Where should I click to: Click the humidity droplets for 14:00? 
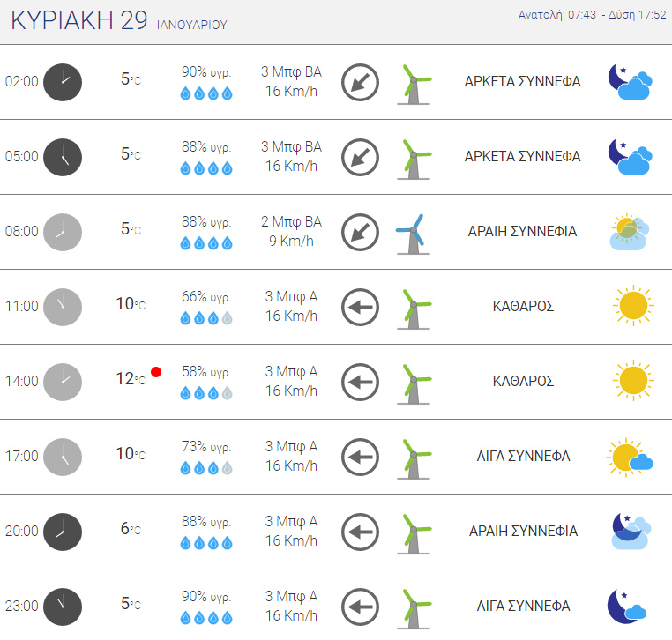coord(206,393)
